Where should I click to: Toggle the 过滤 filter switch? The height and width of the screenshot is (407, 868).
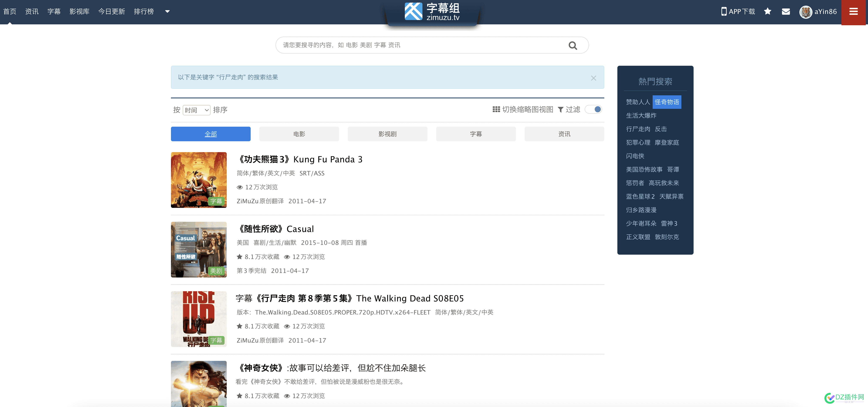tap(594, 109)
